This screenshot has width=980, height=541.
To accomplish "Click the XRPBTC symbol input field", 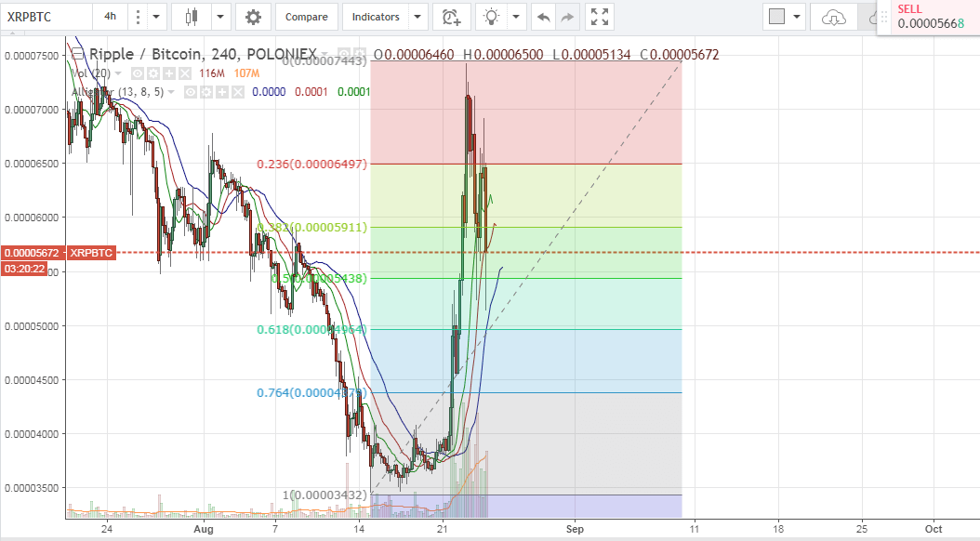I will pos(47,17).
